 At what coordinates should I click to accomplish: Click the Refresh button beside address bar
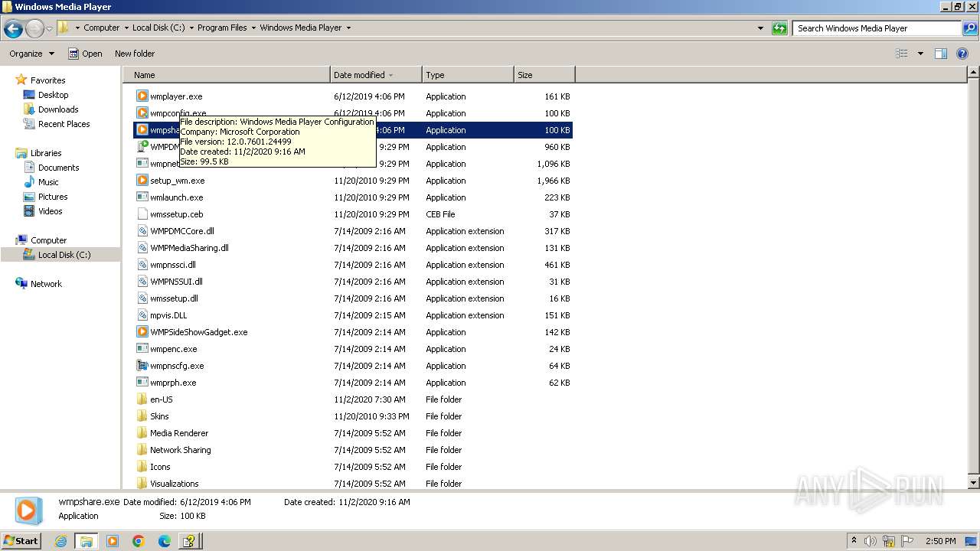pos(779,28)
